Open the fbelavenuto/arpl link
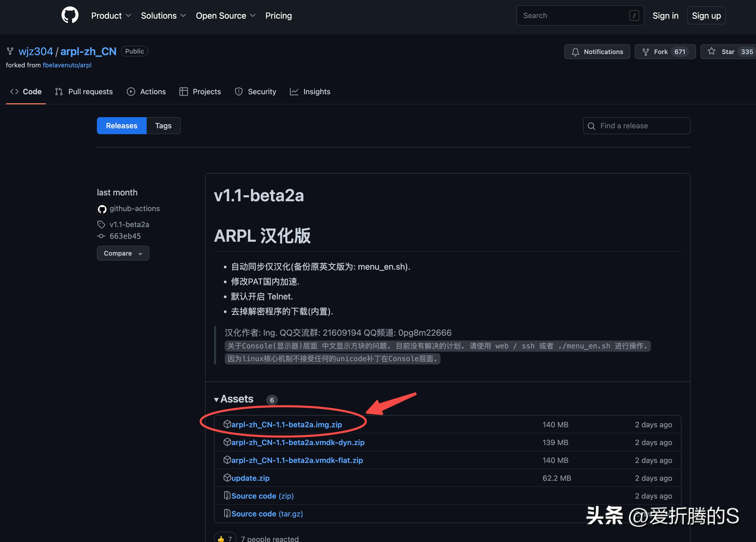Viewport: 756px width, 542px height. pos(67,65)
